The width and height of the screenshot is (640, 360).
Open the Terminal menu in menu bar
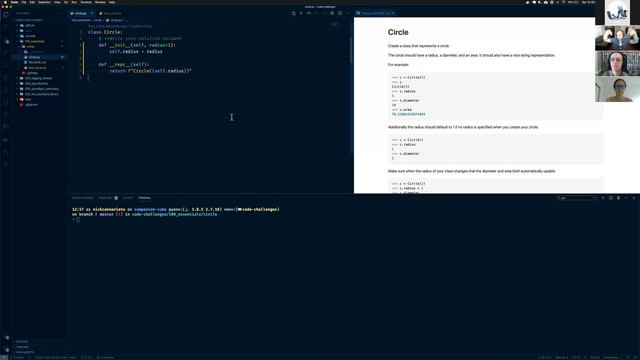tap(86, 2)
